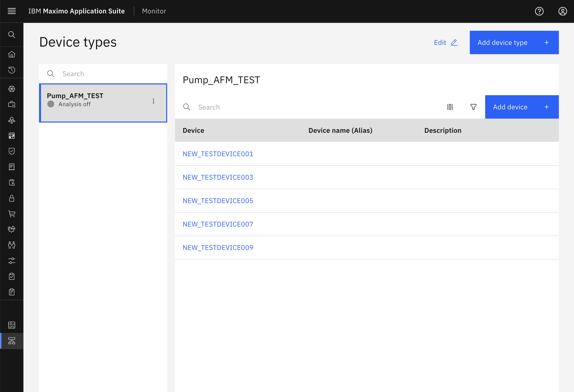Open the recent history clock icon
The width and height of the screenshot is (574, 392).
pos(12,70)
